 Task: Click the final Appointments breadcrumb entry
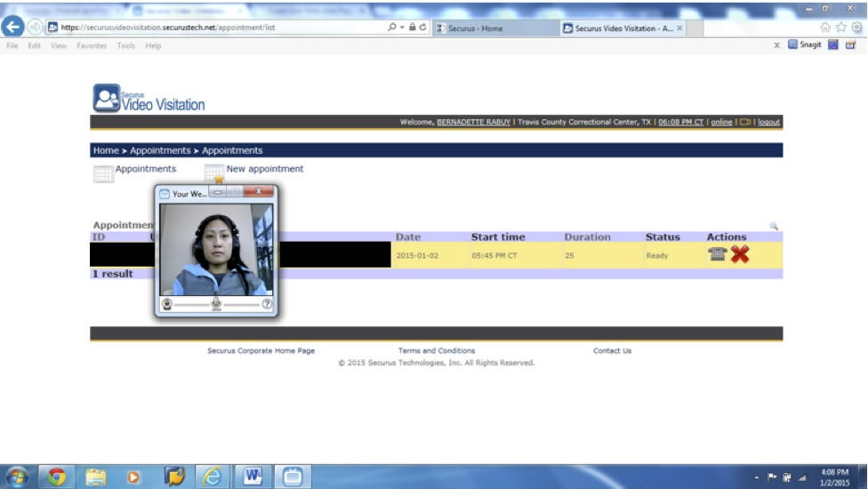[x=232, y=150]
